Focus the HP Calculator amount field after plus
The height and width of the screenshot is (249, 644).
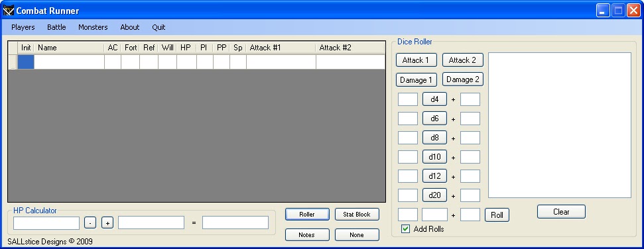[151, 223]
